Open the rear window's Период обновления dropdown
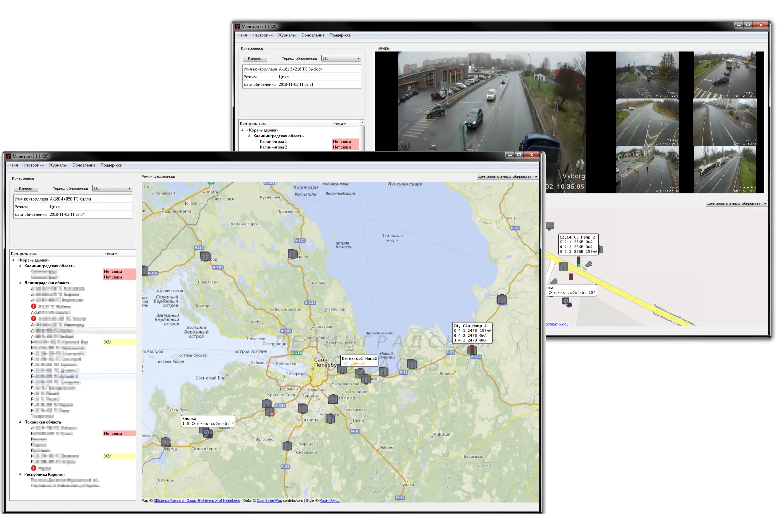This screenshot has height=532, width=777. [x=341, y=58]
